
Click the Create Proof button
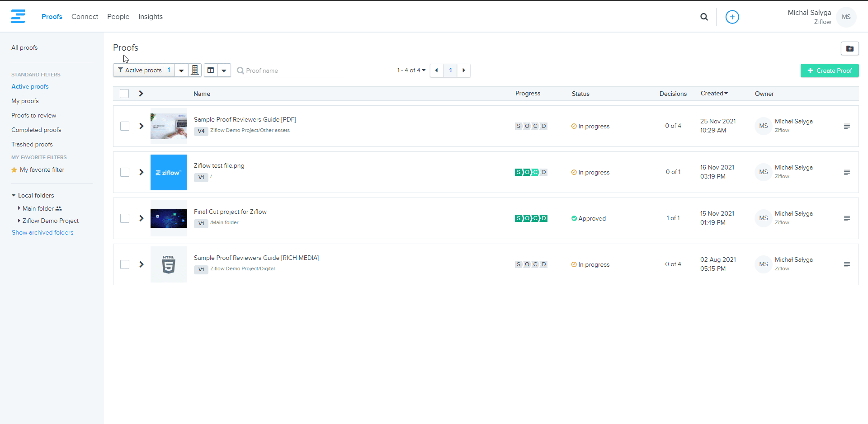[829, 71]
